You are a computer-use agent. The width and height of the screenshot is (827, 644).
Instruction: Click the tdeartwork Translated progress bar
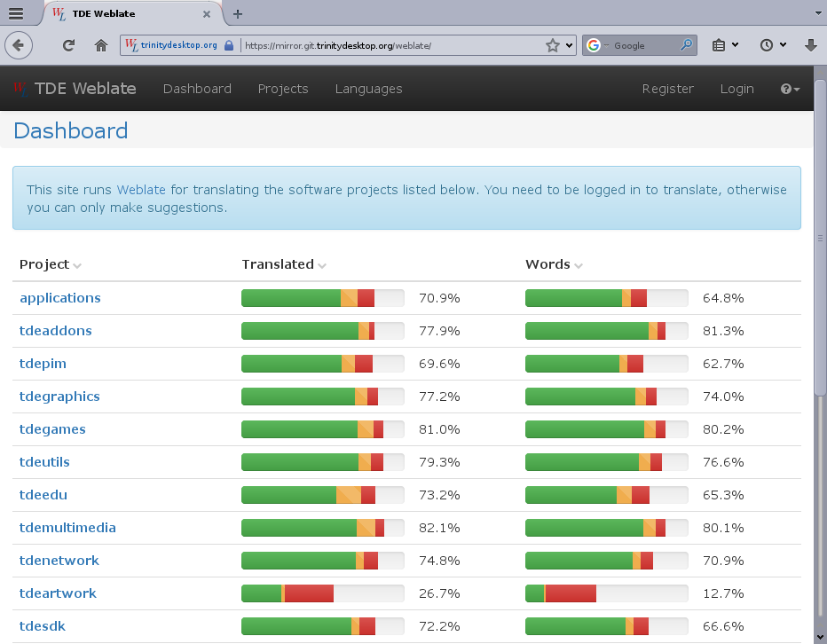pyautogui.click(x=323, y=593)
